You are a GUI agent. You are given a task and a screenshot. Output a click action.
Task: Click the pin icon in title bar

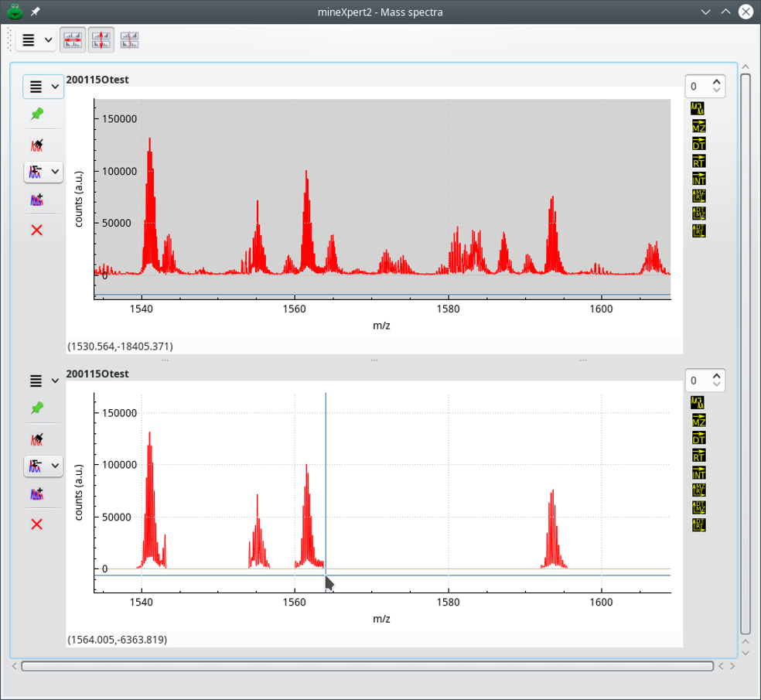(36, 12)
